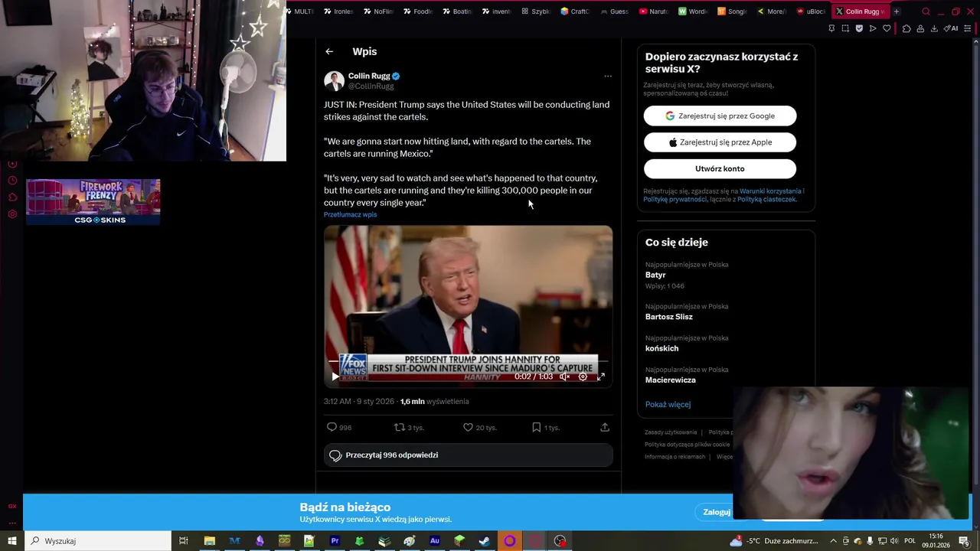Click the pin icon in the Opera toolbar
The image size is (980, 551).
(x=831, y=28)
